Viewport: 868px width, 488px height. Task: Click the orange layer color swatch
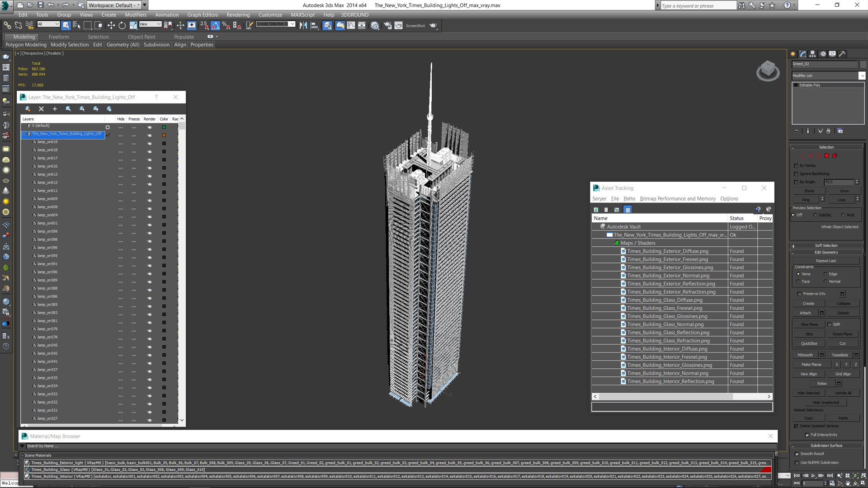pyautogui.click(x=164, y=135)
